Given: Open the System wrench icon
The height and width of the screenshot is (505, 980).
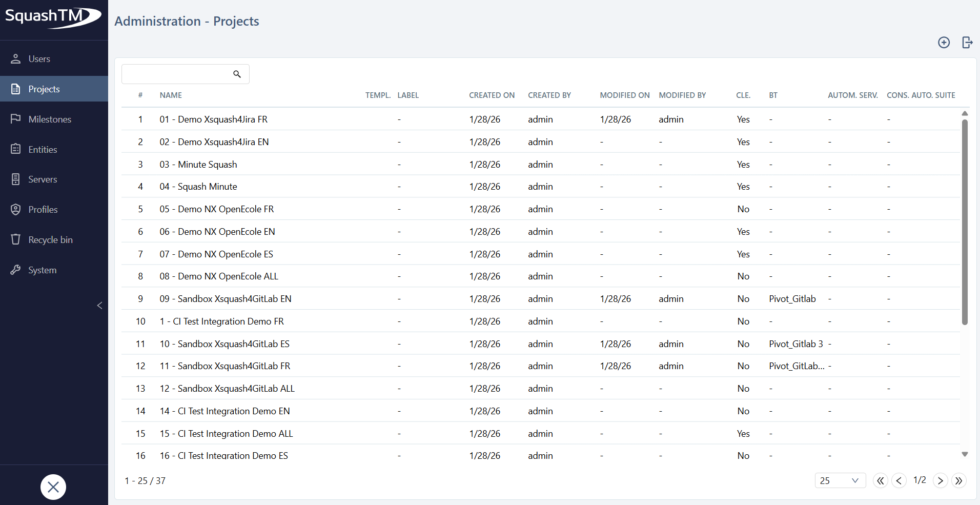Looking at the screenshot, I should (x=16, y=270).
